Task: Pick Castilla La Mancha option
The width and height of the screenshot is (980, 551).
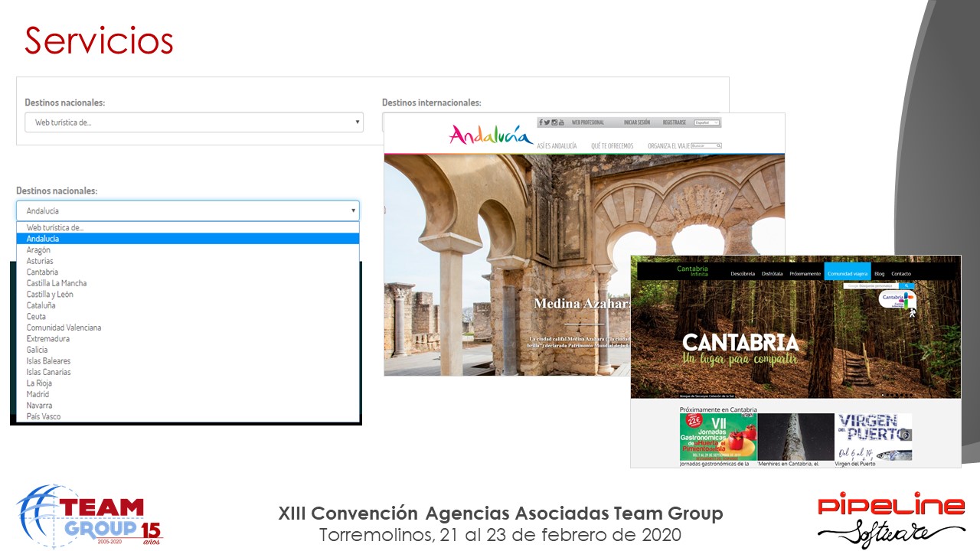Action: tap(188, 283)
